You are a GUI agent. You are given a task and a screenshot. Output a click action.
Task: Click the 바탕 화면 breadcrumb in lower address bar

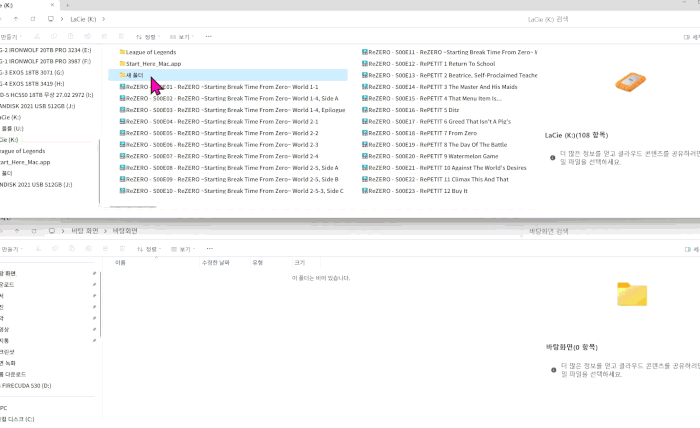point(85,230)
